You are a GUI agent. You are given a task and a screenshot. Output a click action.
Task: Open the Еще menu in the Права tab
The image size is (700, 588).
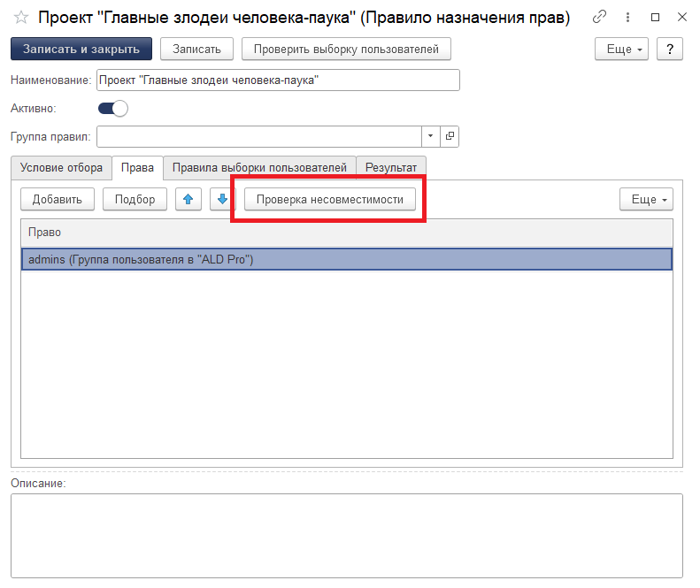pyautogui.click(x=646, y=199)
